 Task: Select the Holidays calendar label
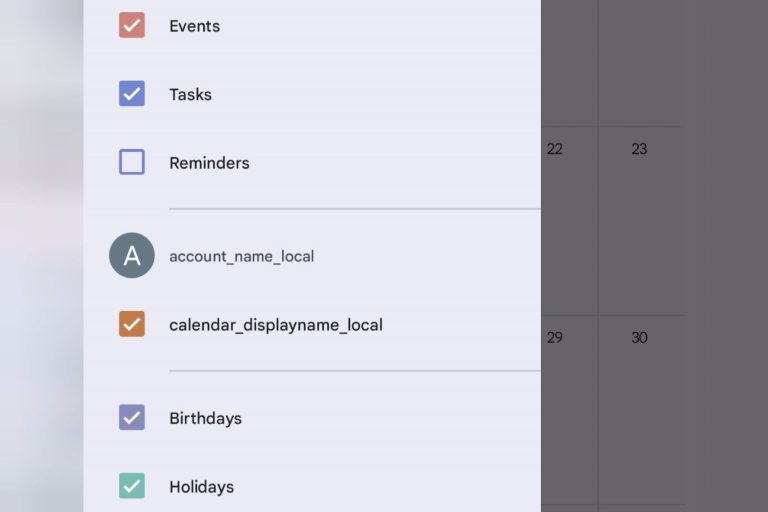click(201, 487)
